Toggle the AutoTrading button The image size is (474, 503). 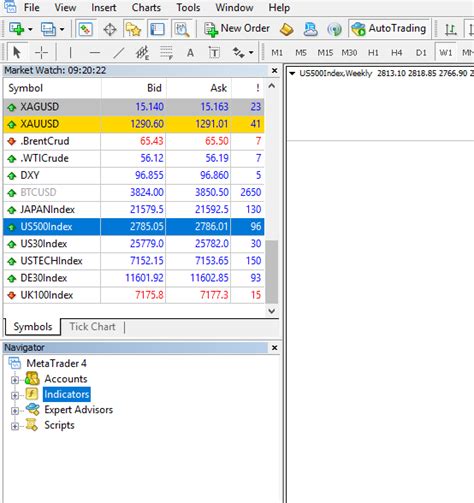tap(389, 29)
